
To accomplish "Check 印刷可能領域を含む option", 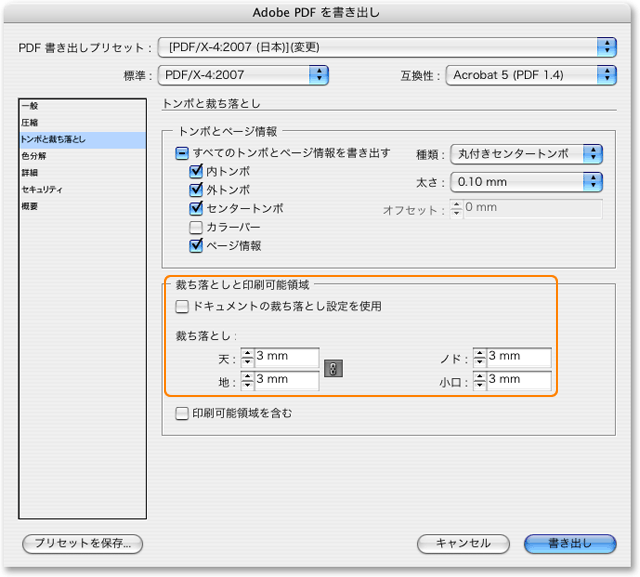I will tap(182, 412).
